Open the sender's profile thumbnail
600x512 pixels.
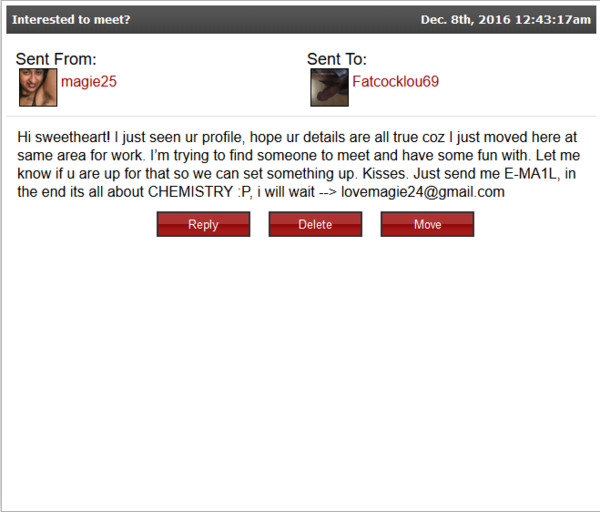click(x=38, y=87)
